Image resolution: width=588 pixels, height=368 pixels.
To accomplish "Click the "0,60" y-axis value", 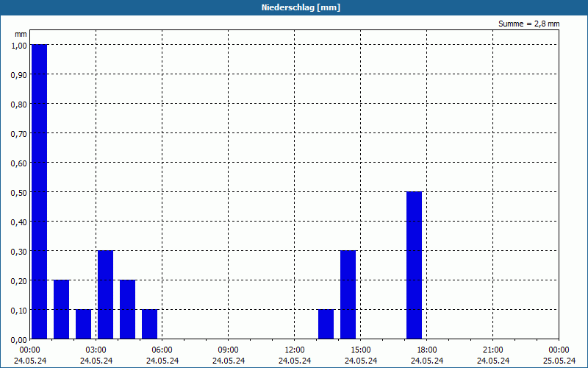I will 19,163.
